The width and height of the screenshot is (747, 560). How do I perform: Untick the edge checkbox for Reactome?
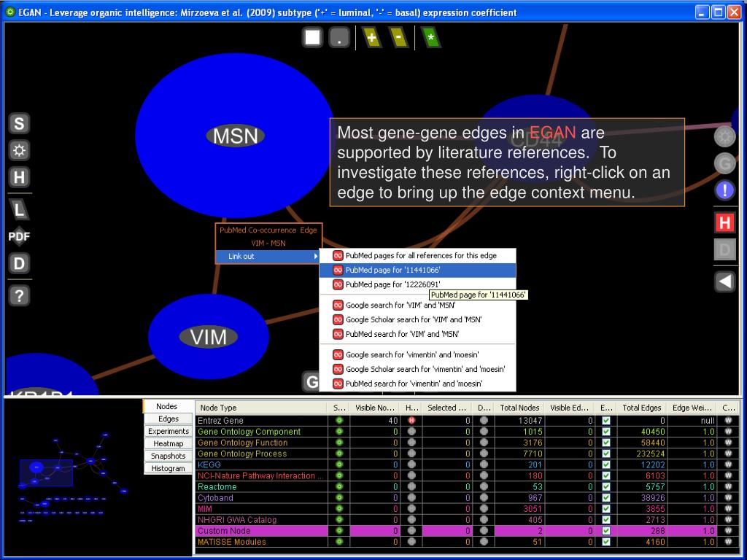[606, 486]
